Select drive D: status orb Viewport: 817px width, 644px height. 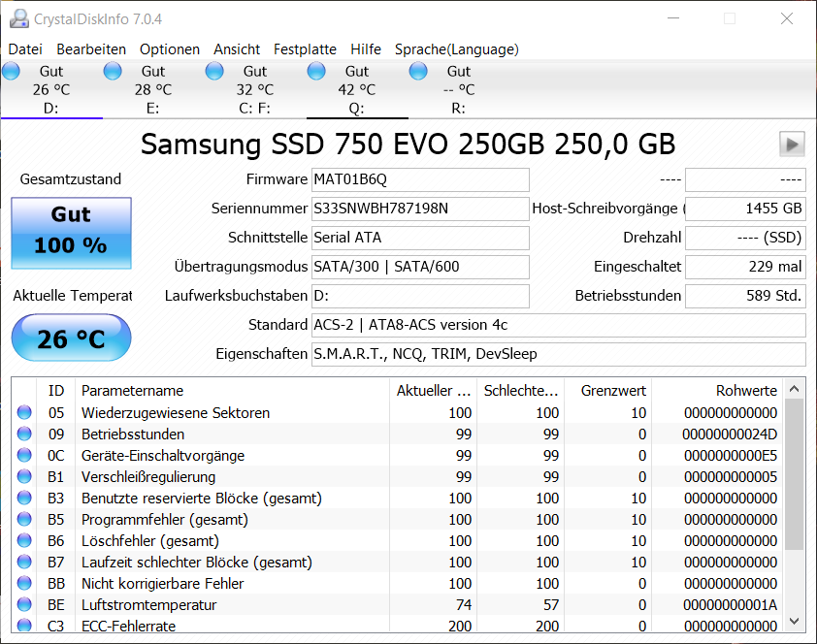point(11,72)
